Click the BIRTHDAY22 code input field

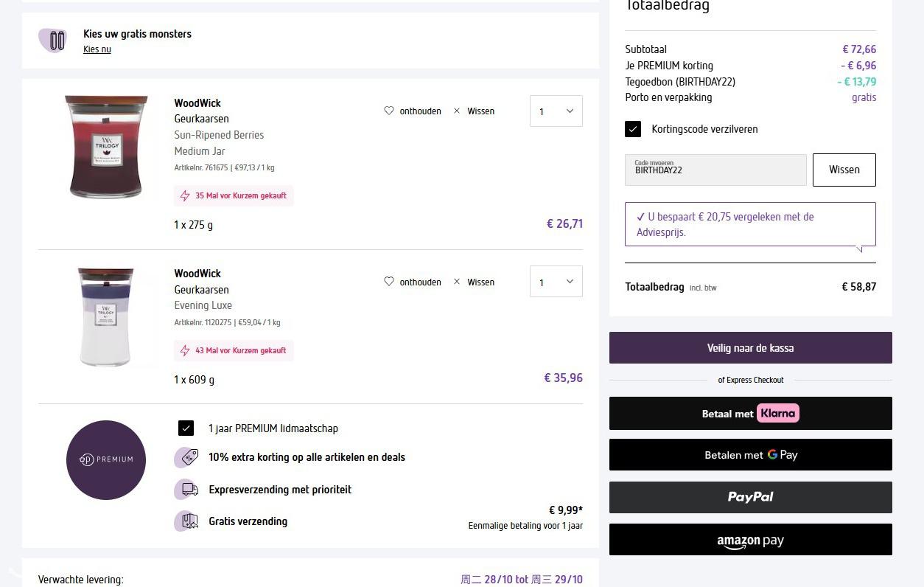pos(715,170)
